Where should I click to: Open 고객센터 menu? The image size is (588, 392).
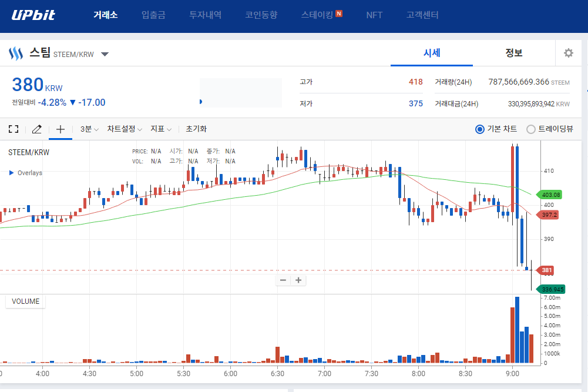(x=422, y=15)
